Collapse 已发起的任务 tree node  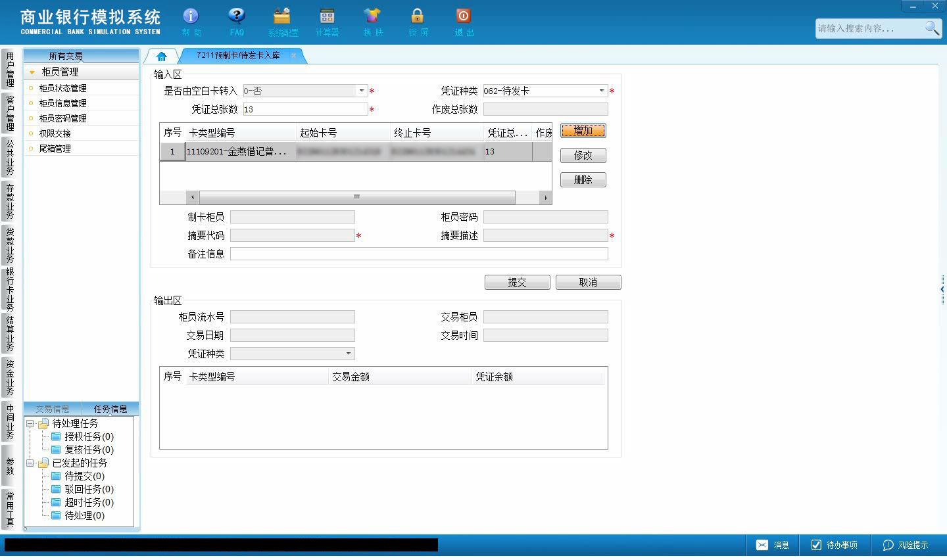[x=30, y=463]
